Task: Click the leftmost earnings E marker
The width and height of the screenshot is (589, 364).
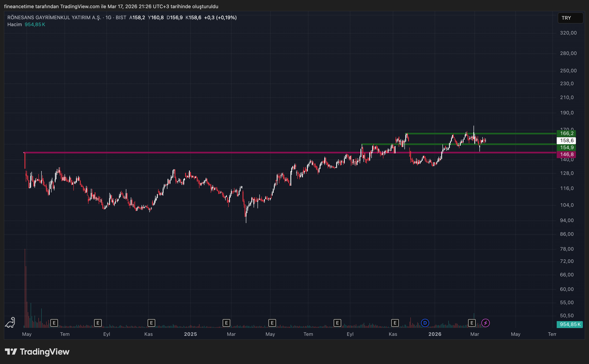Action: tap(54, 323)
